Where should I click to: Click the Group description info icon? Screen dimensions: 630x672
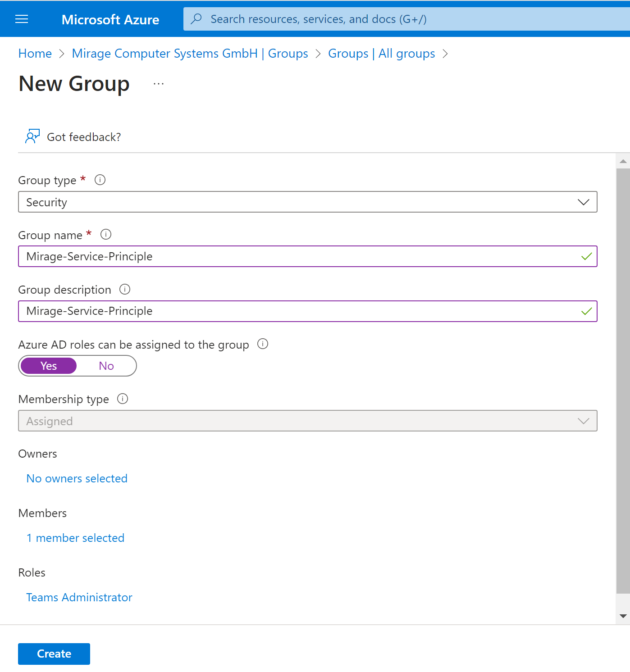[x=125, y=289]
